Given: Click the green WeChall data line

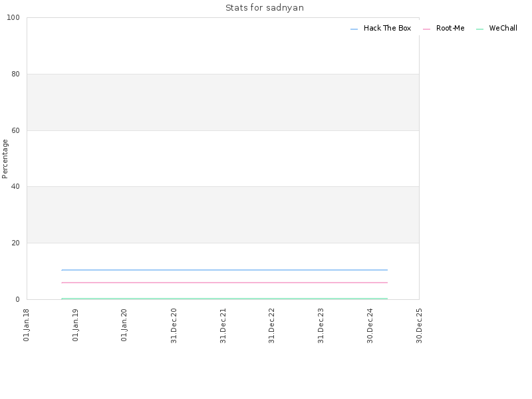Looking at the screenshot, I should (224, 299).
